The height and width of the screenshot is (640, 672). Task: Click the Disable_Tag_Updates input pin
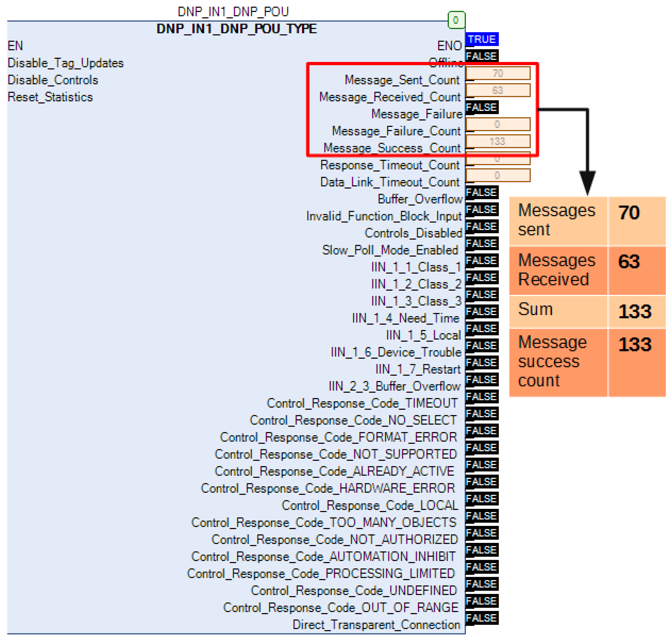pos(66,63)
